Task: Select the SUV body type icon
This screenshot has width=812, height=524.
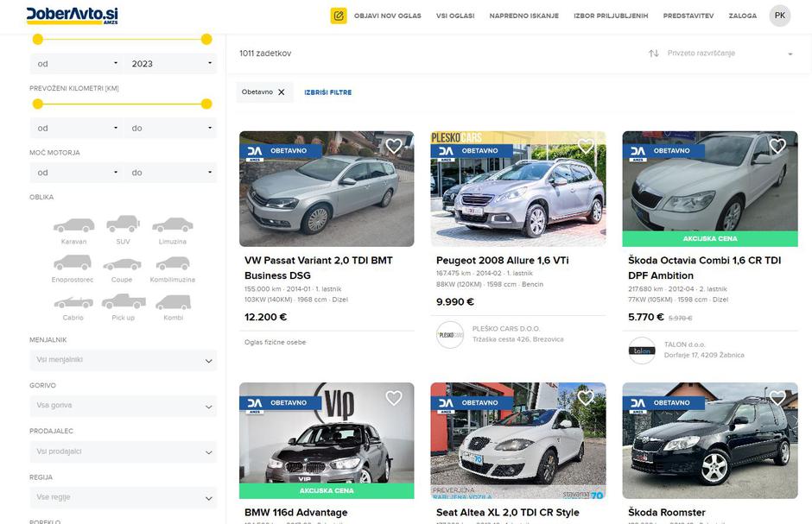Action: click(123, 224)
